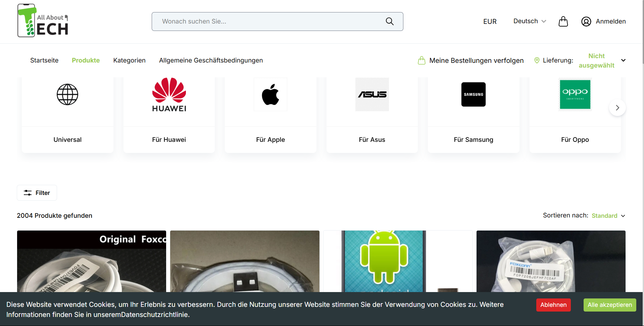Open the shopping bag cart icon
This screenshot has width=644, height=326.
[563, 22]
